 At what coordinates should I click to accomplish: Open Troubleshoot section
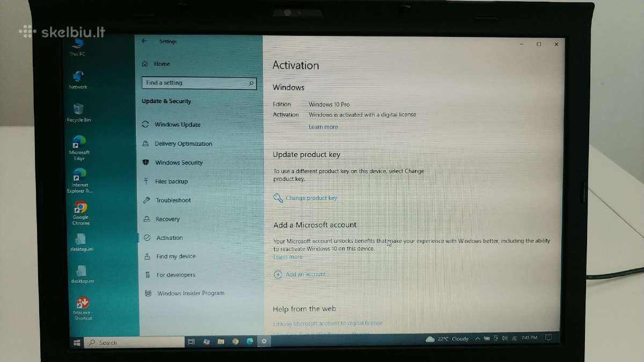166,200
